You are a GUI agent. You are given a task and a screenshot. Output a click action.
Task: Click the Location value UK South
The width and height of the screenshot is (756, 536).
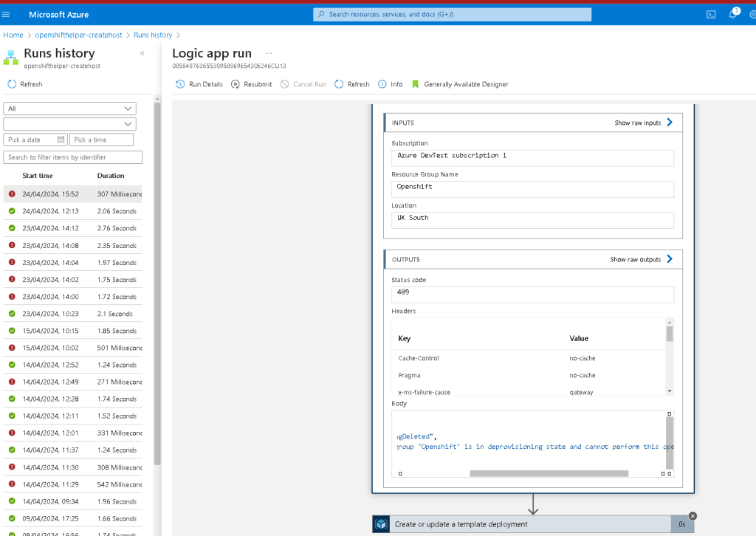533,220
